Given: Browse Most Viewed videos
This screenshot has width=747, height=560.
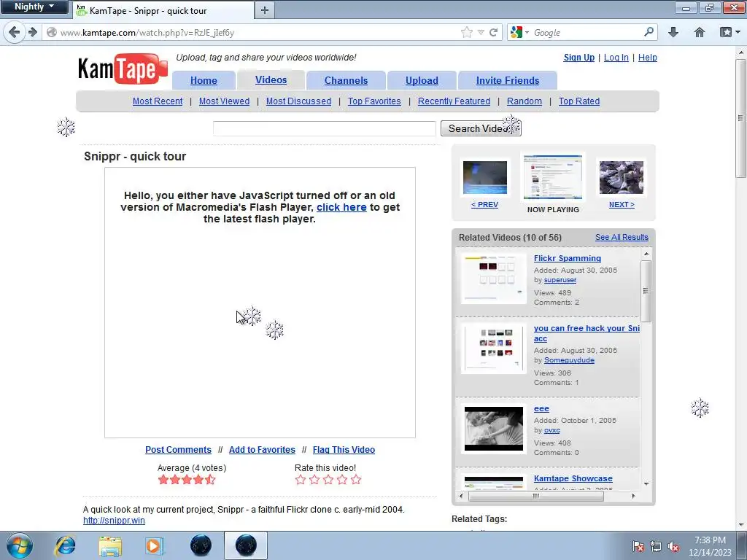Looking at the screenshot, I should [224, 101].
